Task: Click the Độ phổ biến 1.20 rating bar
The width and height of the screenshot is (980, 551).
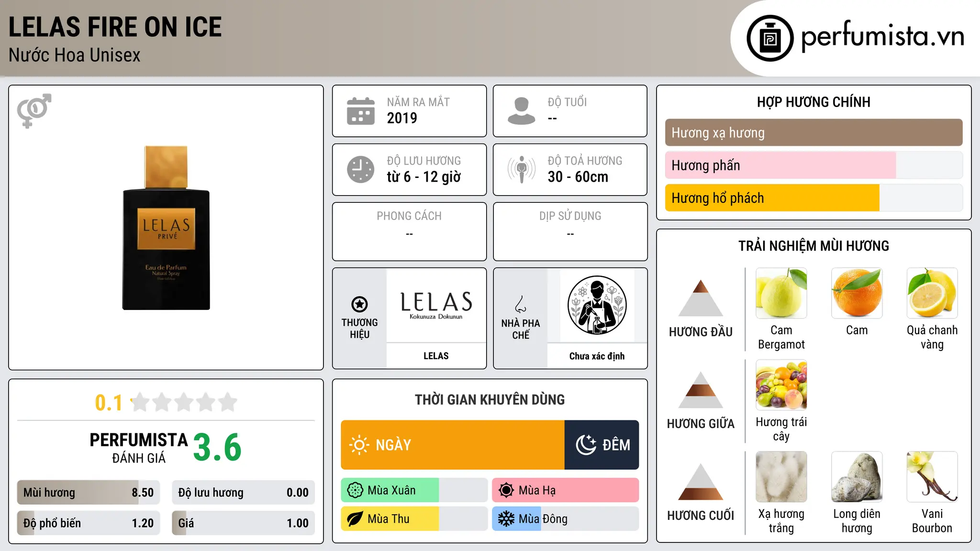Action: (x=89, y=523)
